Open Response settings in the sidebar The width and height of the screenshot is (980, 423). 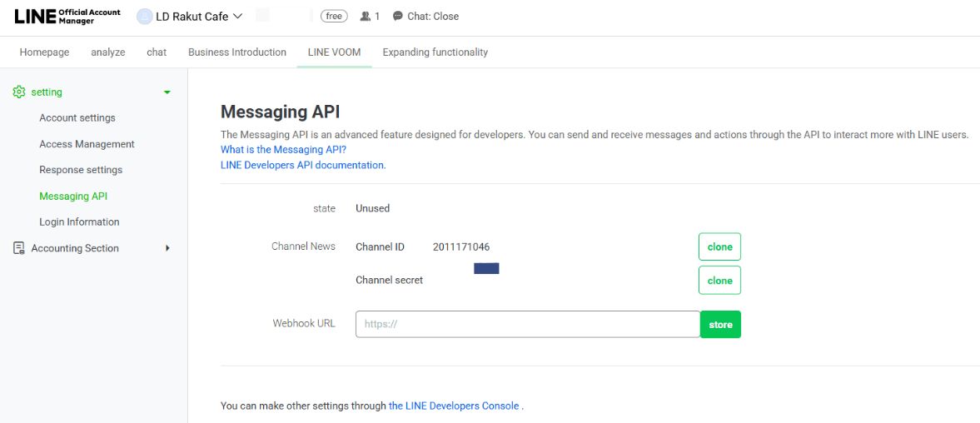(x=81, y=170)
